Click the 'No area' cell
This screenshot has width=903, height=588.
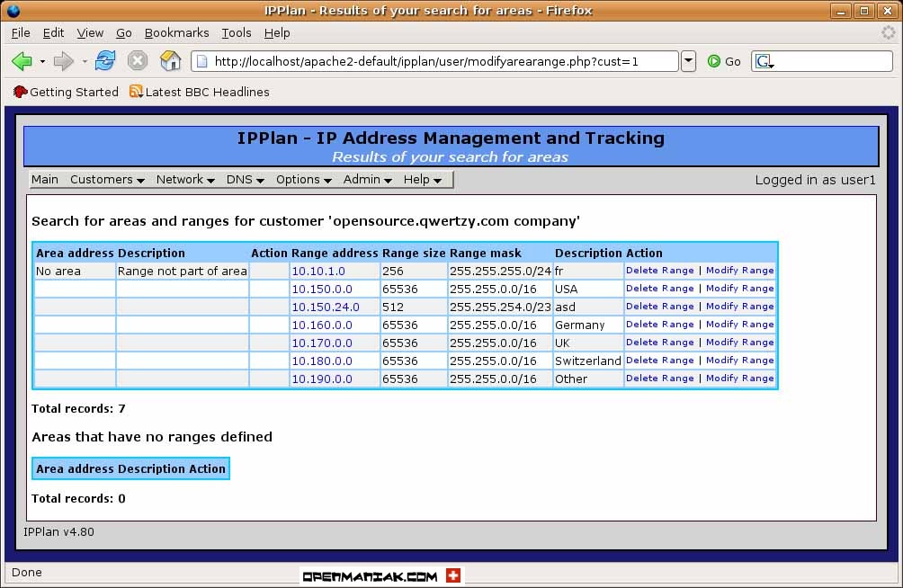click(75, 272)
